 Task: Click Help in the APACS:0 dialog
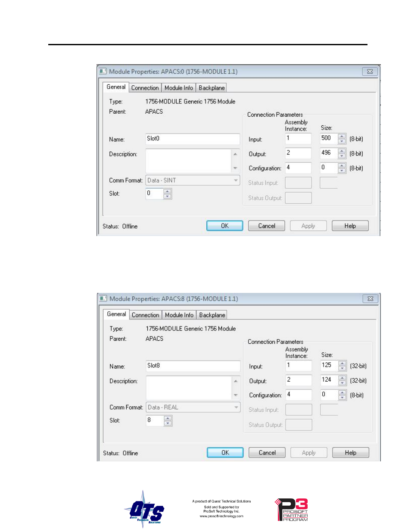tap(350, 226)
